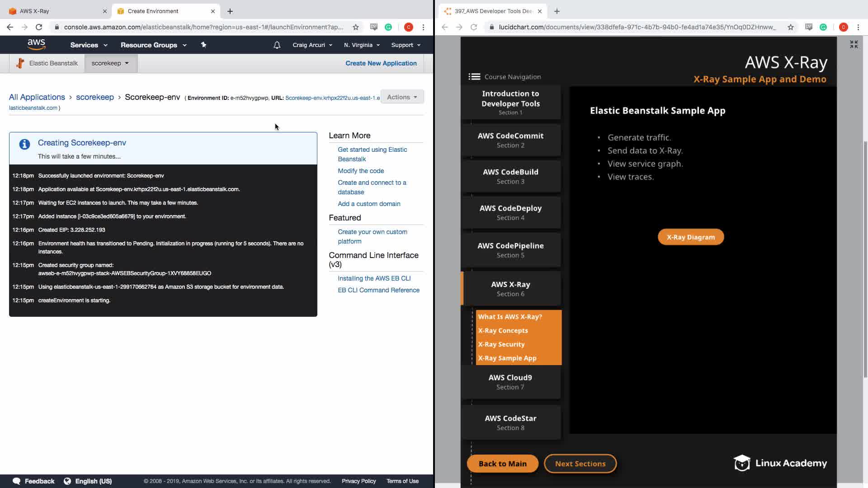Open the Feedback chat icon in footer

(17, 481)
